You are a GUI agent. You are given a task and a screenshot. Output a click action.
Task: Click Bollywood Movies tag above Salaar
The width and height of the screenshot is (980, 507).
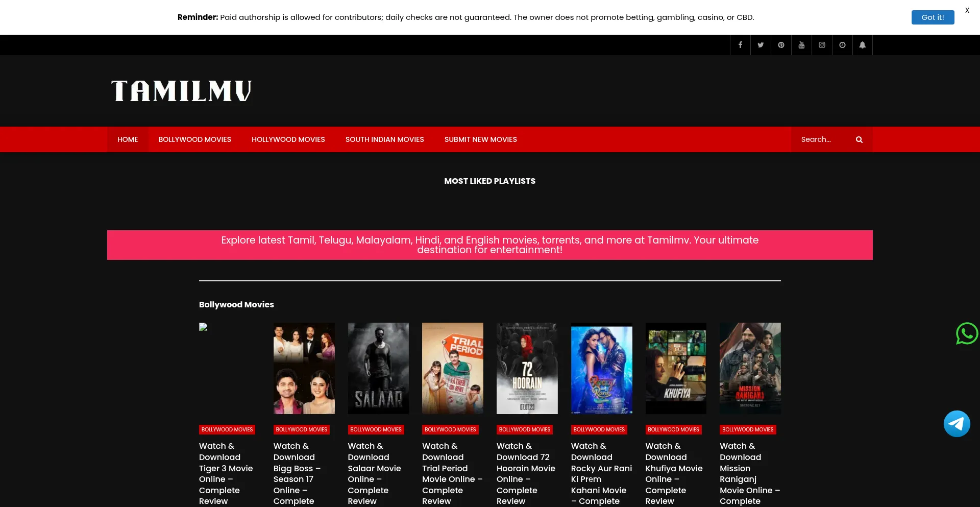376,429
